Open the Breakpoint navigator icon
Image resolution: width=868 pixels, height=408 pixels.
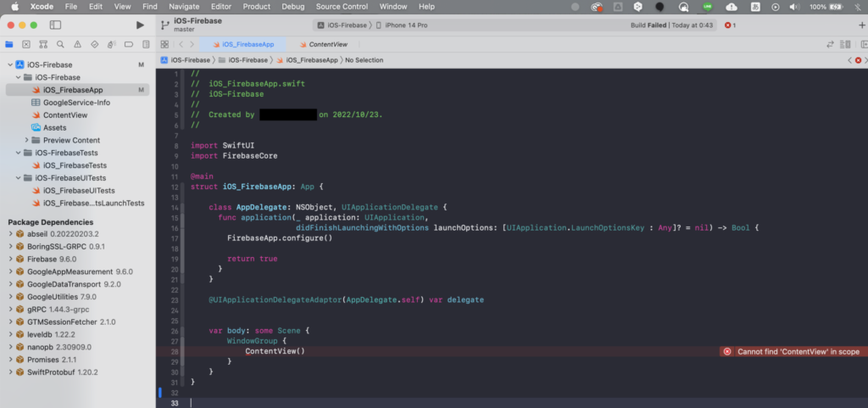coord(126,44)
